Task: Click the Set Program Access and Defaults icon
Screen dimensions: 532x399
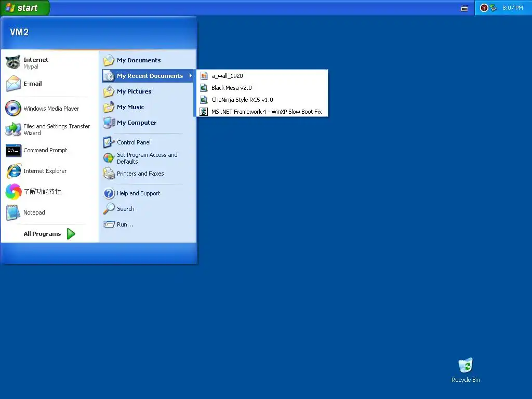Action: [x=109, y=158]
